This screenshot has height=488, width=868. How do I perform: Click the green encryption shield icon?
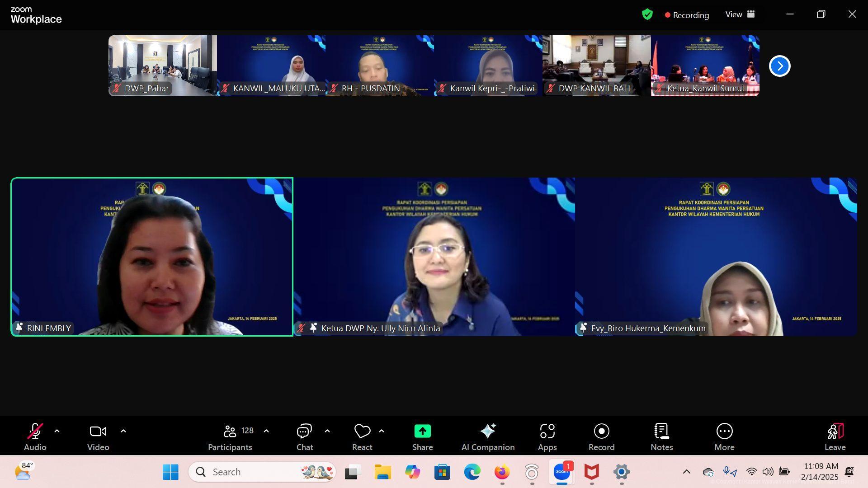click(x=647, y=14)
